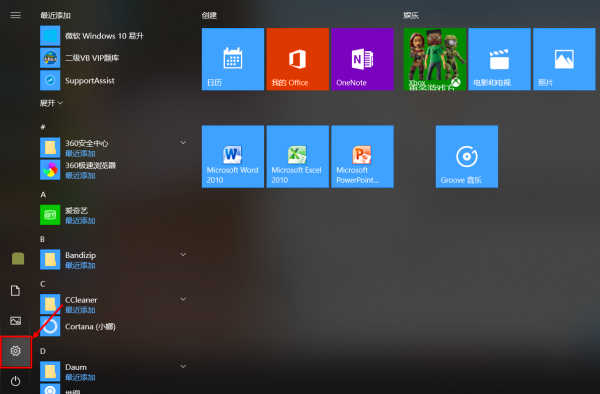The width and height of the screenshot is (600, 394).
Task: Expand the Bandizip folder chevron
Action: 183,254
